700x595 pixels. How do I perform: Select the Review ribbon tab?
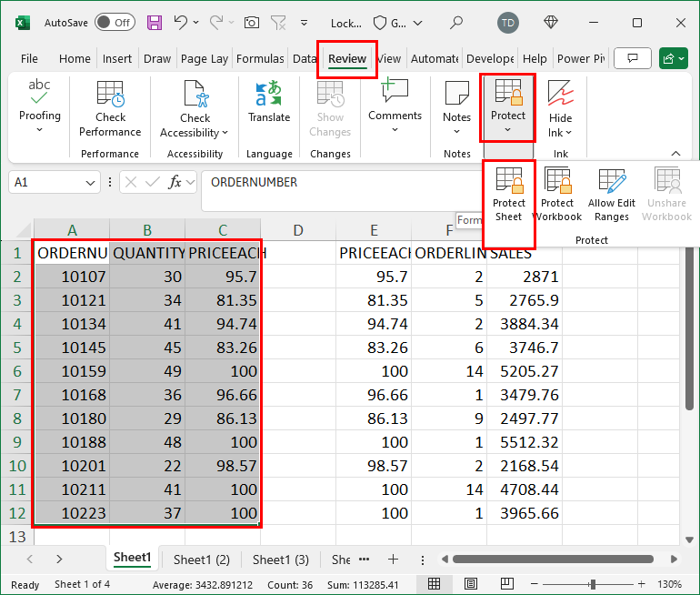coord(347,58)
